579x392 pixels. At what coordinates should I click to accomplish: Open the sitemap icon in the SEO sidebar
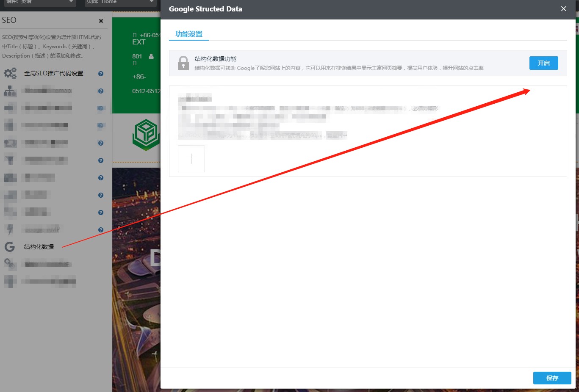10,90
